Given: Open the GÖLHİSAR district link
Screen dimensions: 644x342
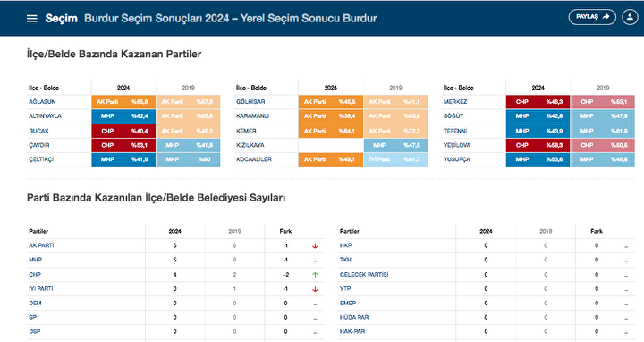Looking at the screenshot, I should [x=250, y=101].
